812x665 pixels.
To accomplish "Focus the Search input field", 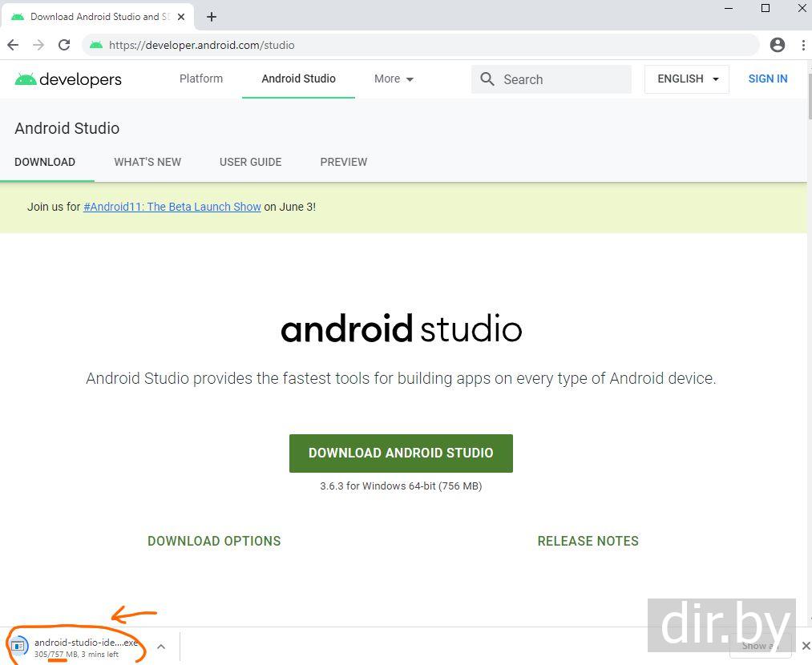I will tap(551, 79).
